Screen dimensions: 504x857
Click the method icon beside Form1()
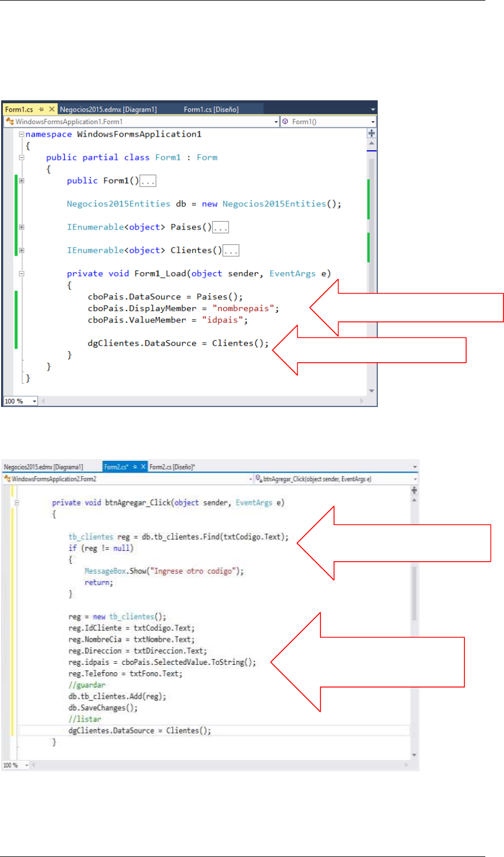point(285,121)
